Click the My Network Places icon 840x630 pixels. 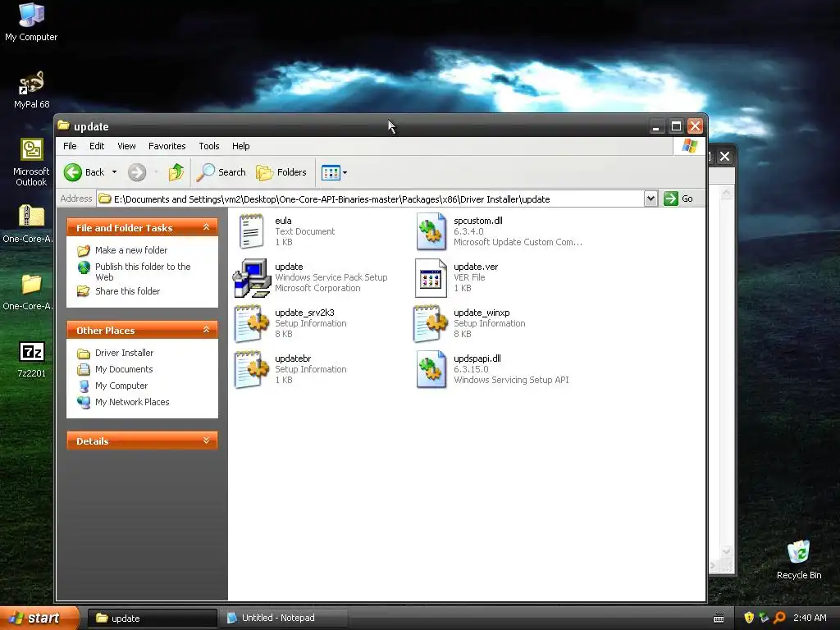[84, 402]
